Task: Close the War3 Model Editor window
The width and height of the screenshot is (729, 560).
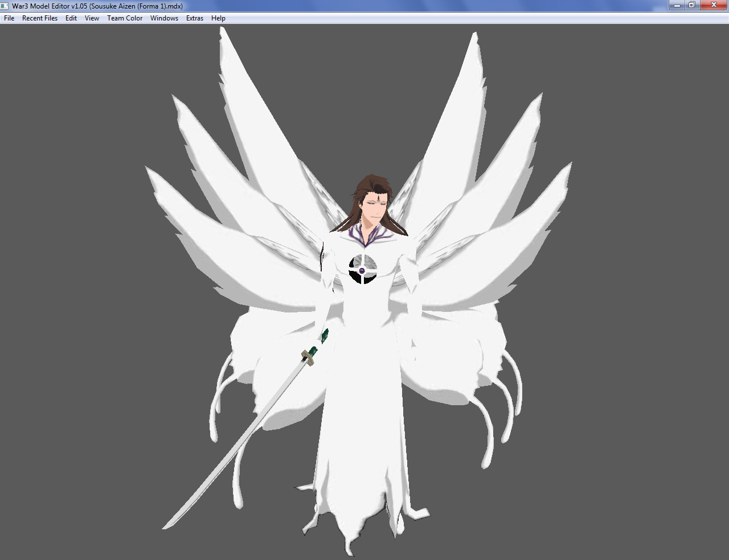Action: coord(714,5)
